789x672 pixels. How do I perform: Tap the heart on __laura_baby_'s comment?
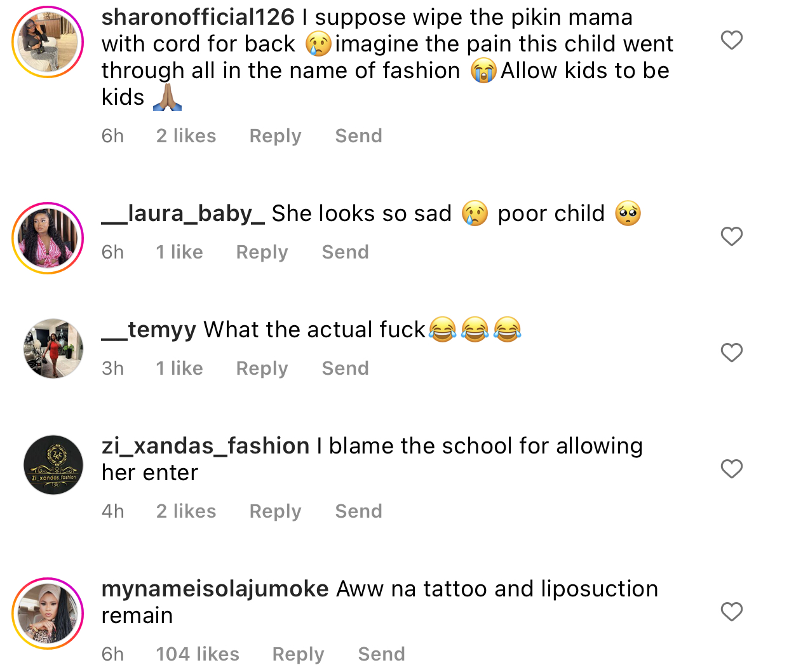pos(731,236)
